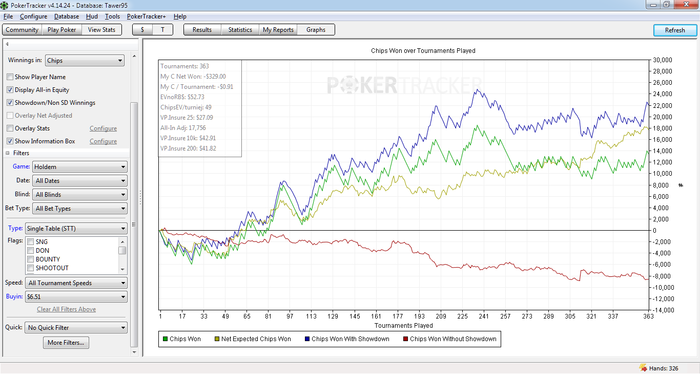This screenshot has height=374, width=700.
Task: Tick the DON flag checkbox
Action: [31, 250]
